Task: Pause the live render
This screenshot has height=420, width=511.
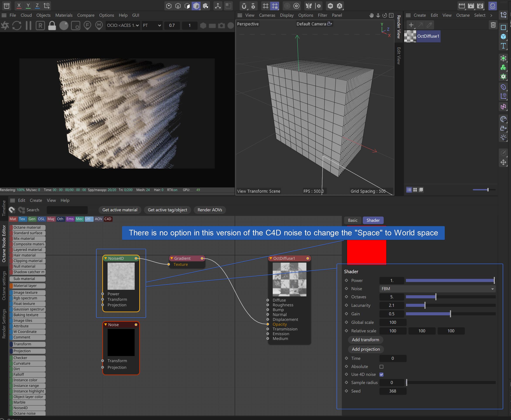Action: point(29,25)
